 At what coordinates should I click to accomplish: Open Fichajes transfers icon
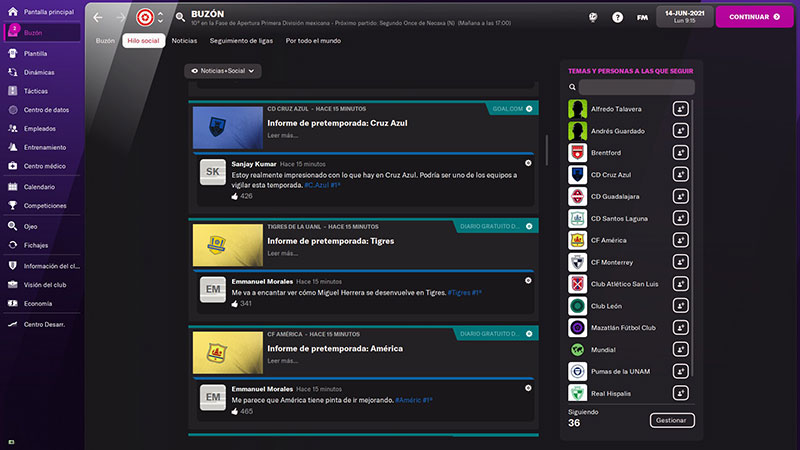coord(13,245)
